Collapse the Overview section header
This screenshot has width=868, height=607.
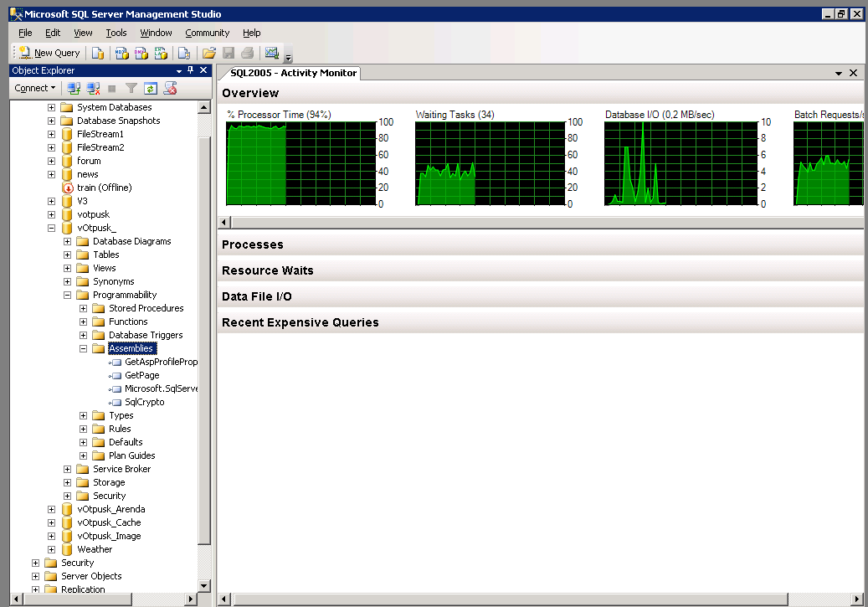[540, 92]
